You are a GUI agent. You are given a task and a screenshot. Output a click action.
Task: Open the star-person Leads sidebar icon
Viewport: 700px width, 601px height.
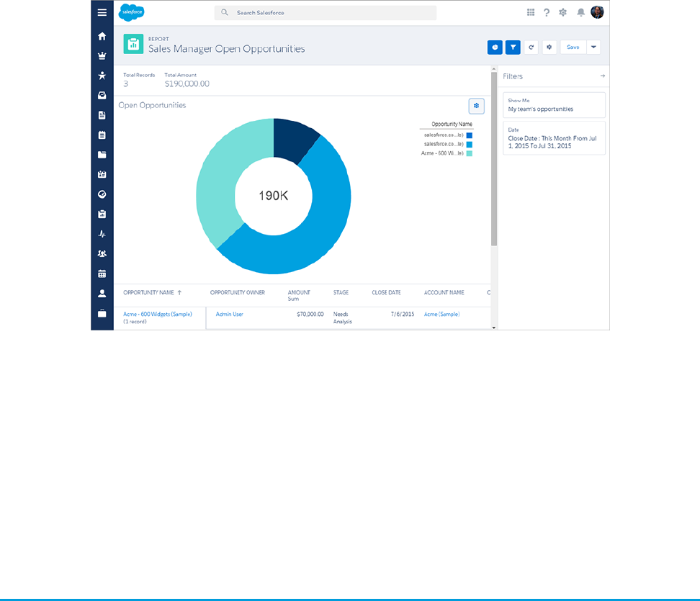click(102, 76)
